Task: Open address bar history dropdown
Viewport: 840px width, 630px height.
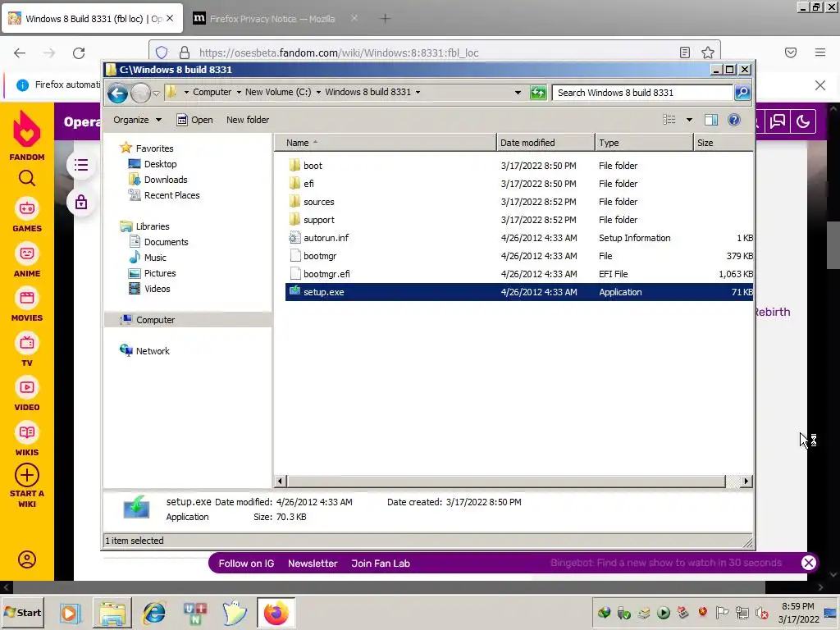Action: point(518,93)
